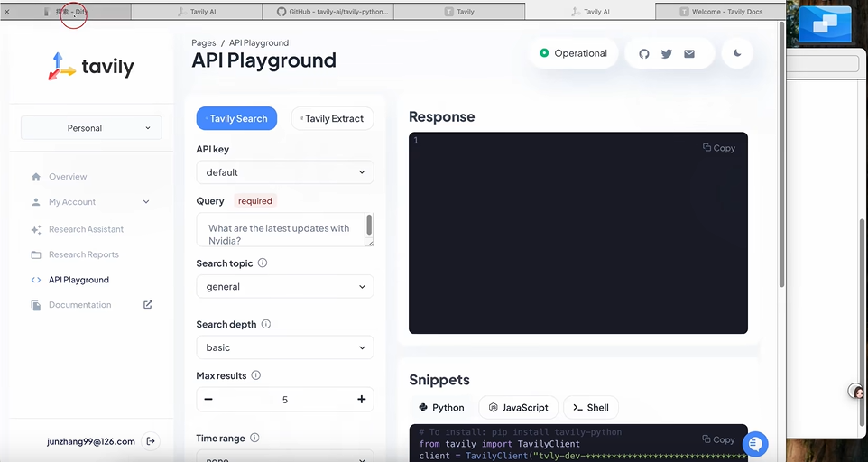This screenshot has width=868, height=462.
Task: Click the Research Assistant sparkle icon
Action: click(x=36, y=229)
